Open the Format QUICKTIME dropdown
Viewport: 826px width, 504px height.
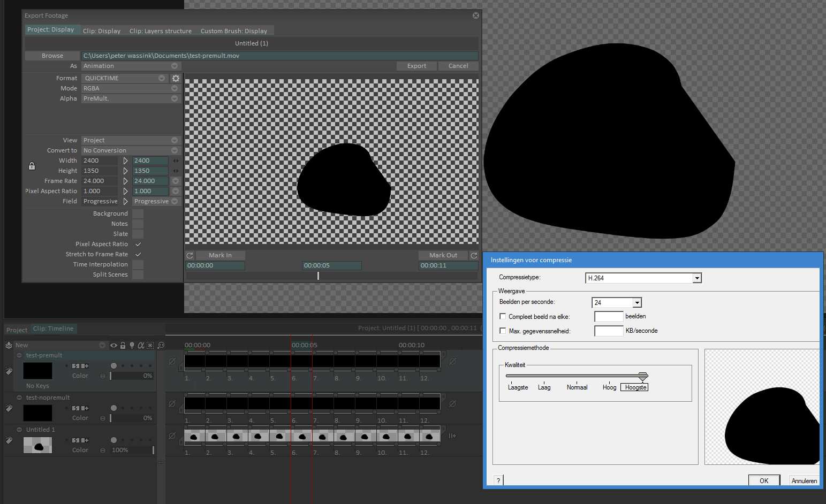(125, 78)
